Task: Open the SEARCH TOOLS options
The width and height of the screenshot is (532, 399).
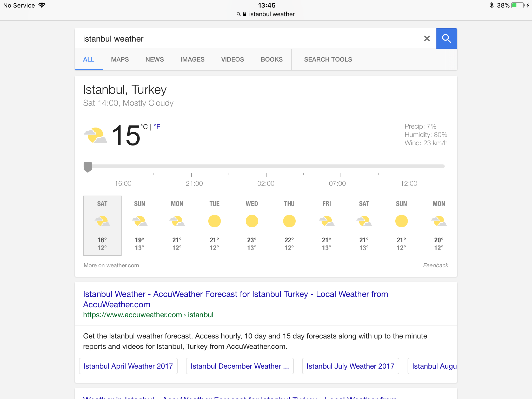Action: click(x=328, y=59)
